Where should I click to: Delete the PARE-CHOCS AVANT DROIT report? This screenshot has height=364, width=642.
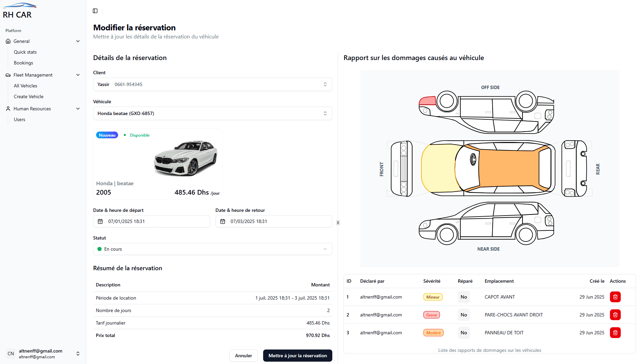click(615, 315)
